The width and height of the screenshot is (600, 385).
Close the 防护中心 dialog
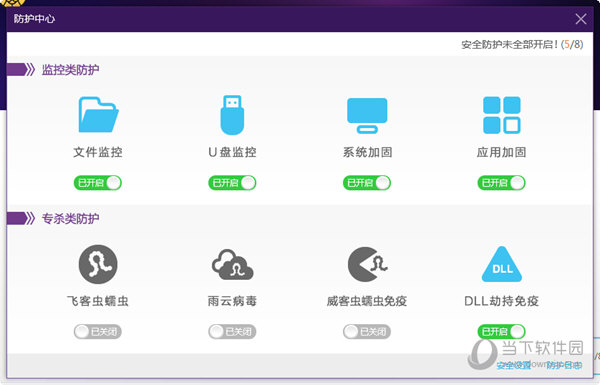coord(581,19)
